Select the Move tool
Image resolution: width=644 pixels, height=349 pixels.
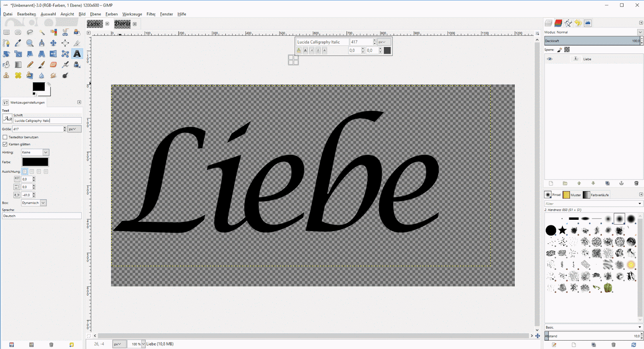53,43
